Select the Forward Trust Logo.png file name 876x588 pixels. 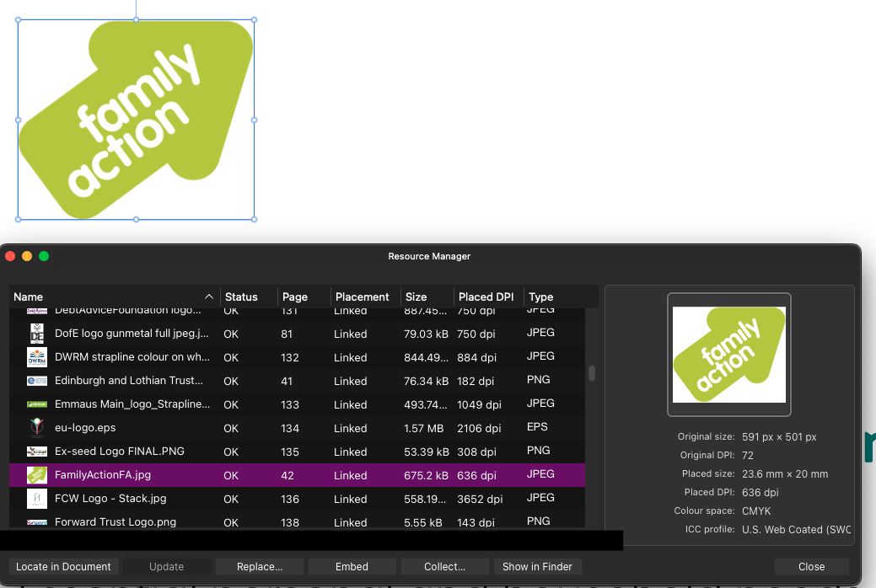tap(116, 522)
